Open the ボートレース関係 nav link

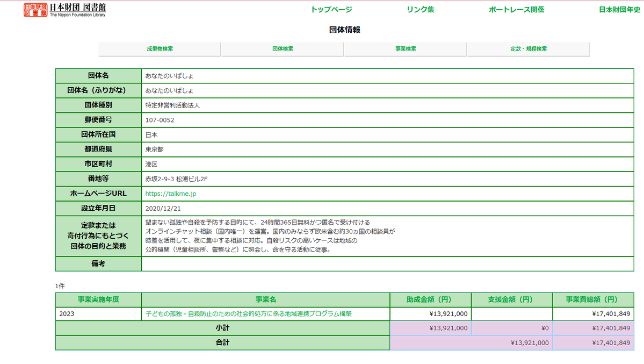[x=516, y=10]
